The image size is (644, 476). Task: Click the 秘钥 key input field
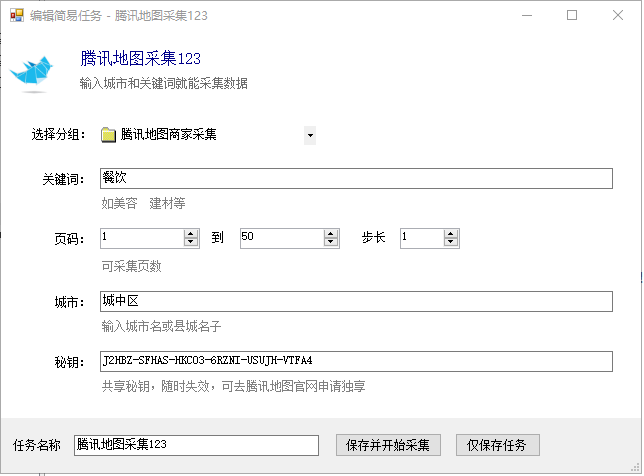tap(356, 361)
